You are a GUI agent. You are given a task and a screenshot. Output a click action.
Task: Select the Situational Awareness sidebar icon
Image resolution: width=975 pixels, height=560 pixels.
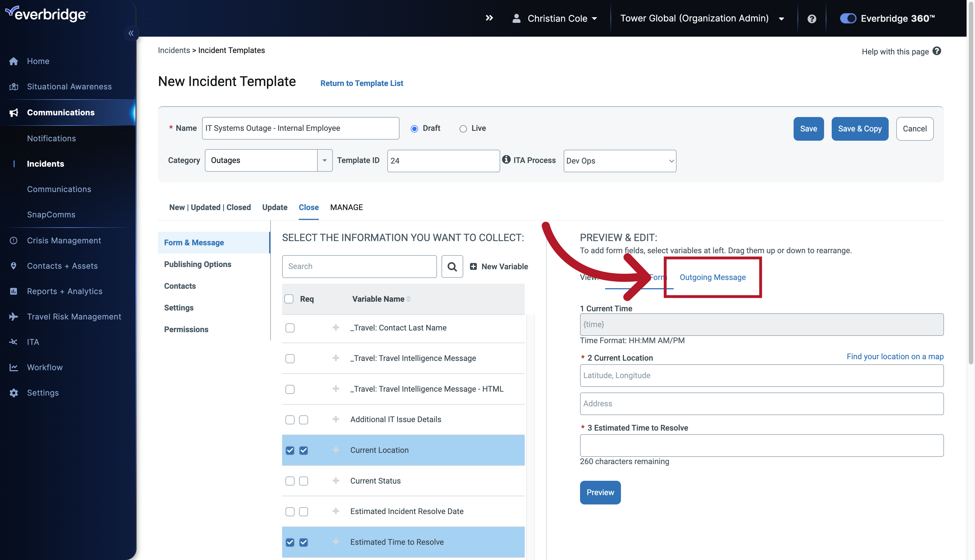coord(14,86)
